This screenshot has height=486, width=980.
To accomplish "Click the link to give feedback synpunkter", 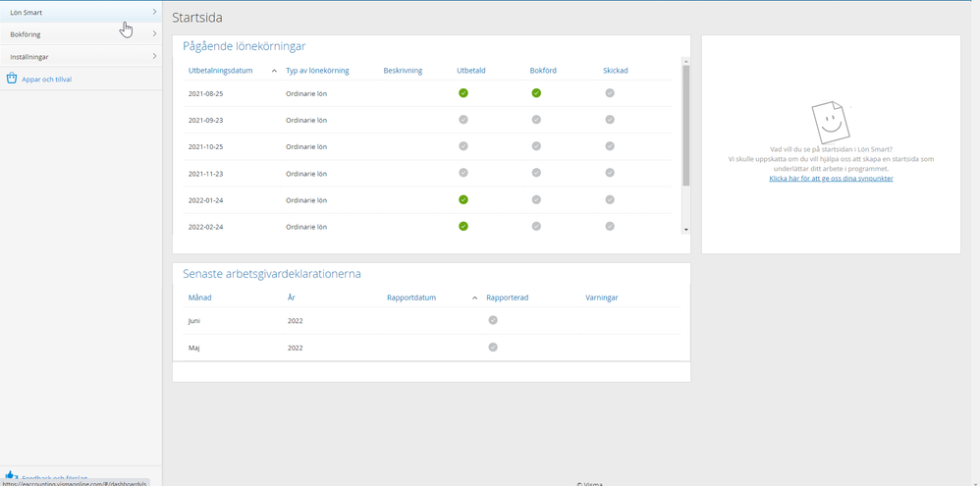I will [x=831, y=179].
